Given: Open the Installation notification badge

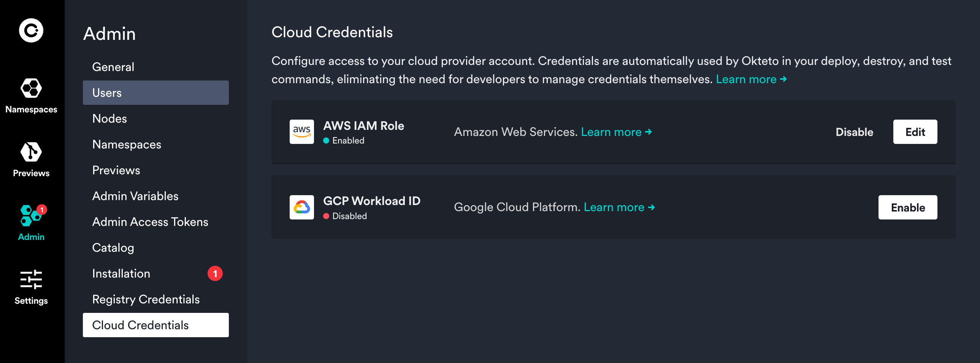Looking at the screenshot, I should click(x=215, y=273).
